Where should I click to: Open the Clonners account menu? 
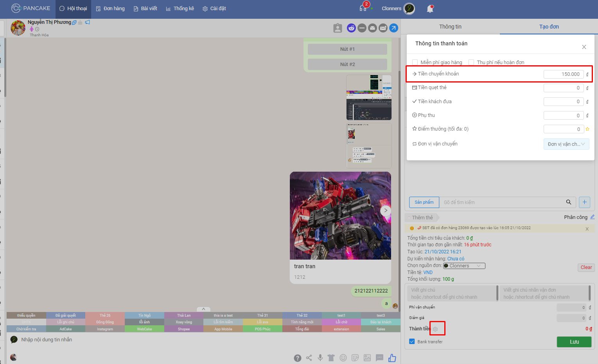(x=398, y=9)
